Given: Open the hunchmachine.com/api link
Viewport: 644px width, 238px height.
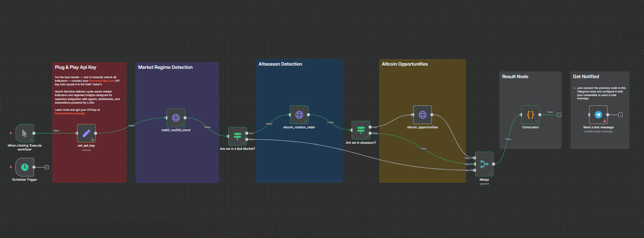Looking at the screenshot, I should point(70,114).
